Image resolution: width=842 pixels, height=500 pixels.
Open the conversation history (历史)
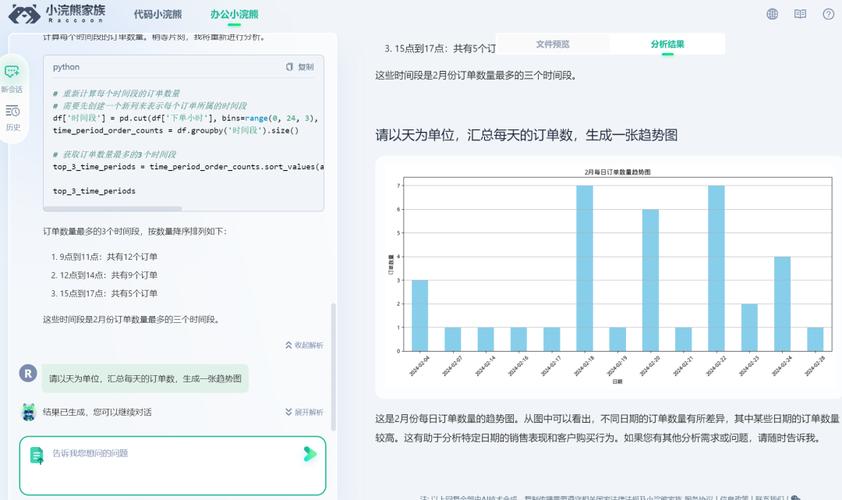[12, 116]
